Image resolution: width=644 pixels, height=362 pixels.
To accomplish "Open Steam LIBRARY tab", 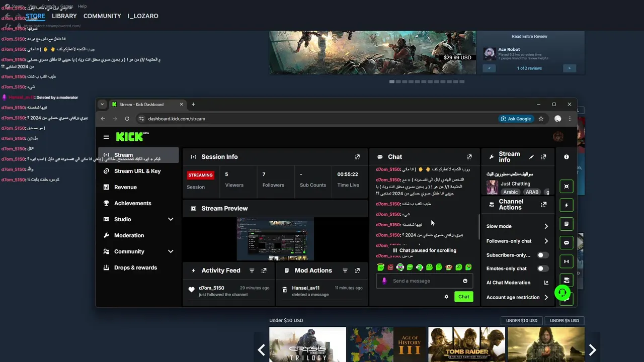I will [64, 16].
